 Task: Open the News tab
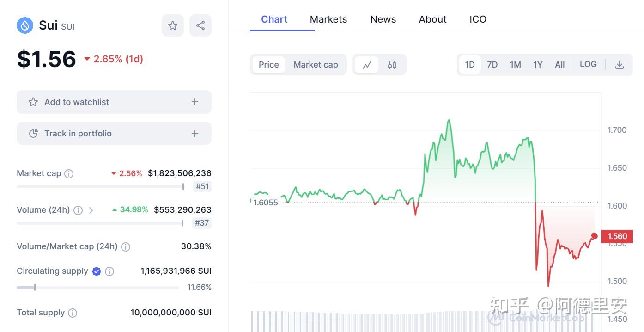(383, 19)
